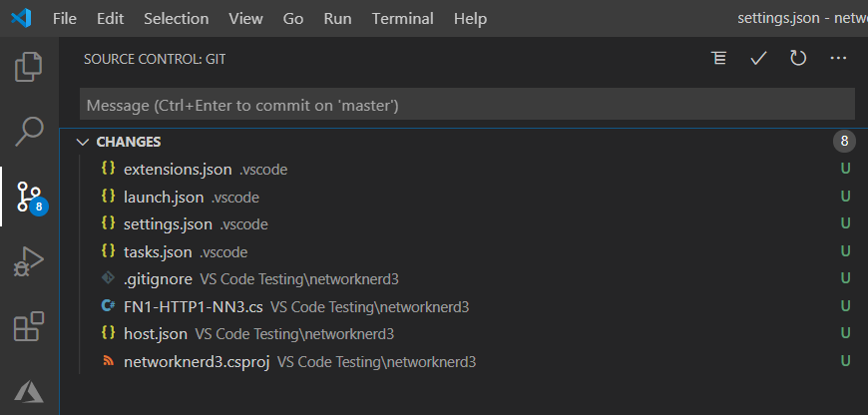Focus the commit message input box
The width and height of the screenshot is (868, 415).
pyautogui.click(x=467, y=104)
